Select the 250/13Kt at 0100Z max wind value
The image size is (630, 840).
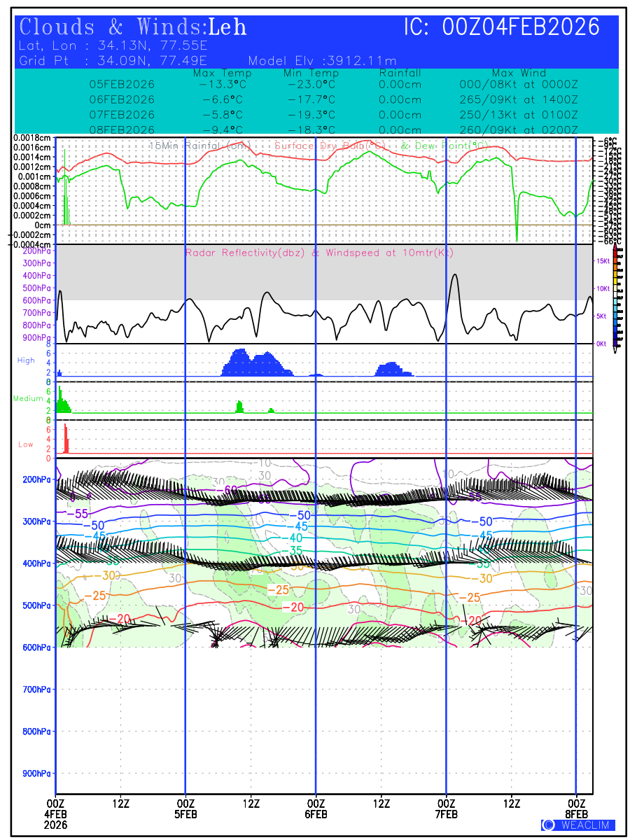point(518,115)
